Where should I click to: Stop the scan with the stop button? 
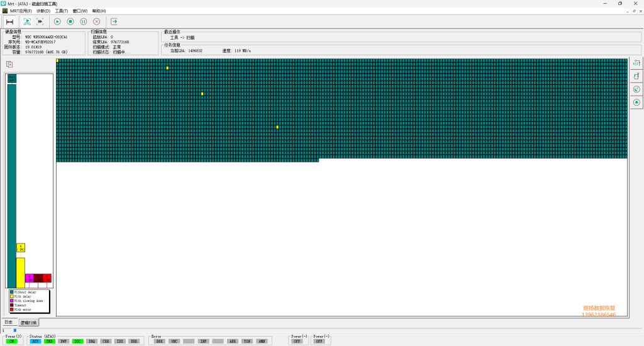click(x=70, y=22)
